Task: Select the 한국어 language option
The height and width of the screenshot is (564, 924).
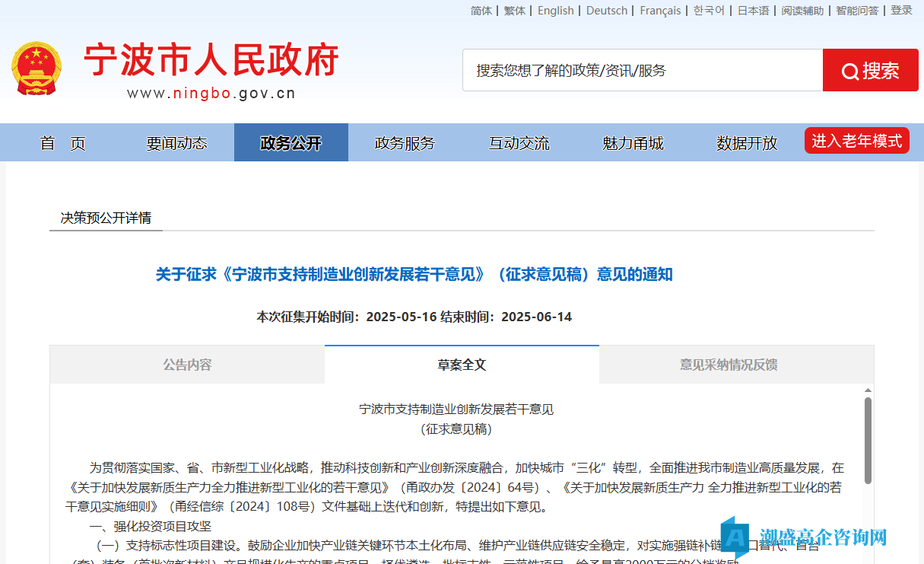Action: (708, 10)
